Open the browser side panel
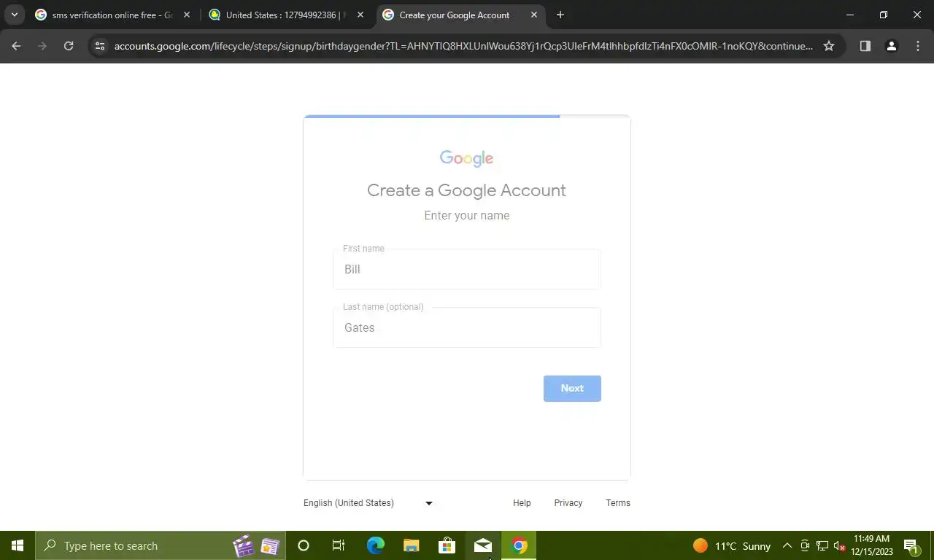The height and width of the screenshot is (560, 934). pos(865,46)
